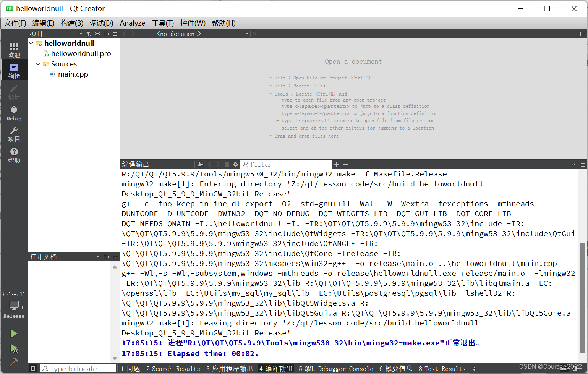
Task: Close the 项目 side panel
Action: coord(115,34)
